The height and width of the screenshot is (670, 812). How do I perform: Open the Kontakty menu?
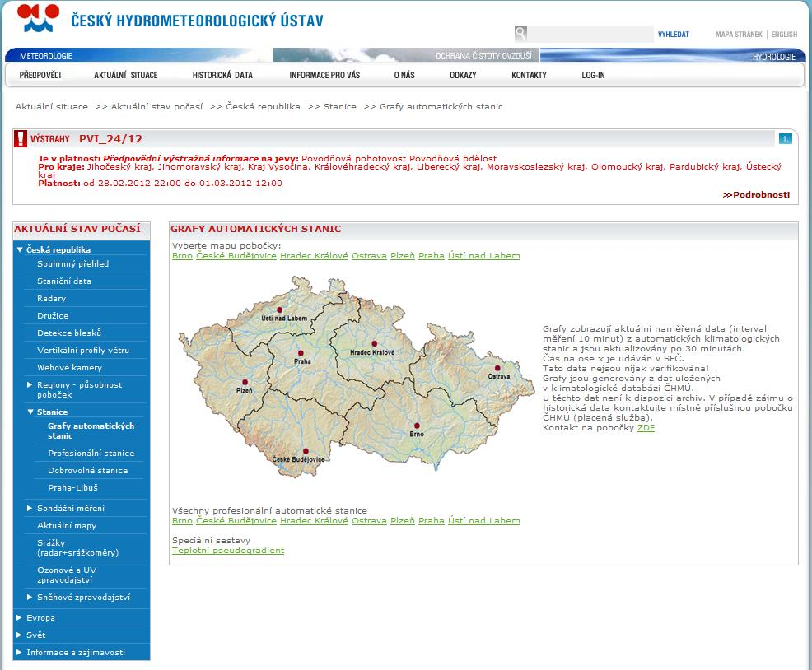(x=530, y=75)
